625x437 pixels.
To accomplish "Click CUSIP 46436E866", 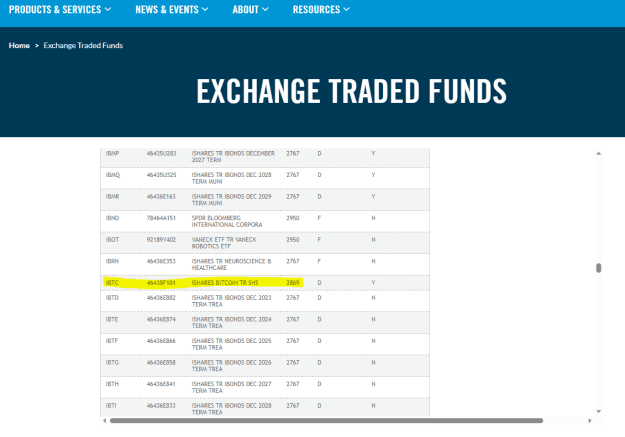I will click(161, 341).
